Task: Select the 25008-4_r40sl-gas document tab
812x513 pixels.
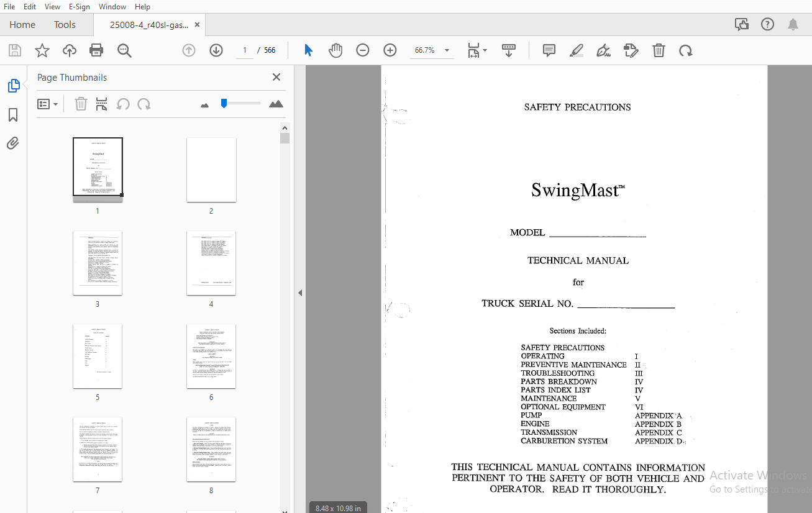Action: [x=148, y=25]
